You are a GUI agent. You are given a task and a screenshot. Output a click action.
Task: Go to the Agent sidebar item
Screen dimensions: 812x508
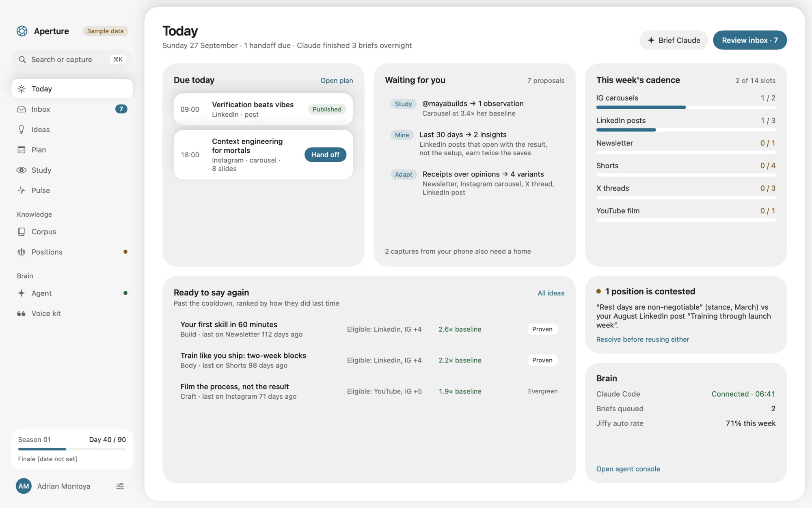click(x=72, y=293)
